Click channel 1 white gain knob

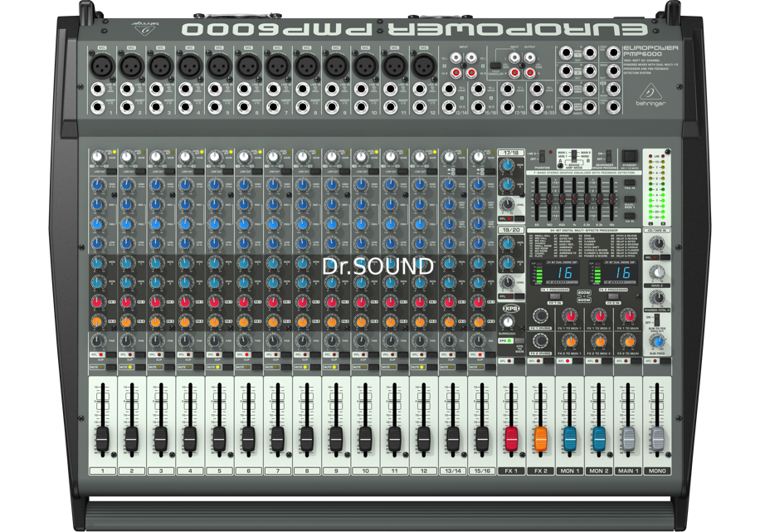coord(97,157)
